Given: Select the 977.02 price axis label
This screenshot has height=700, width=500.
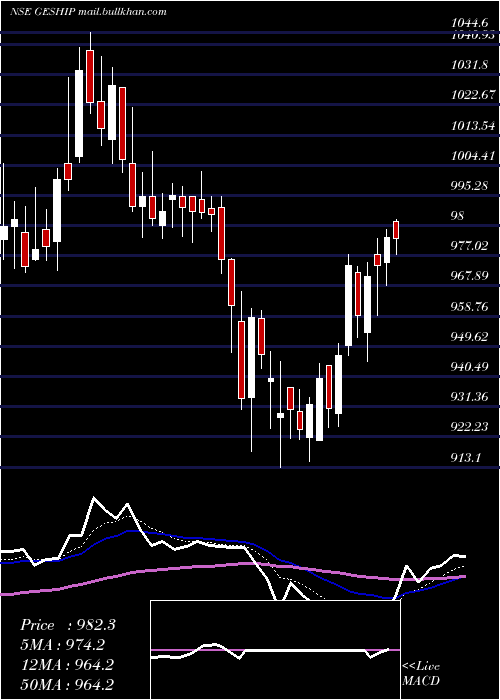Looking at the screenshot, I should 470,246.
